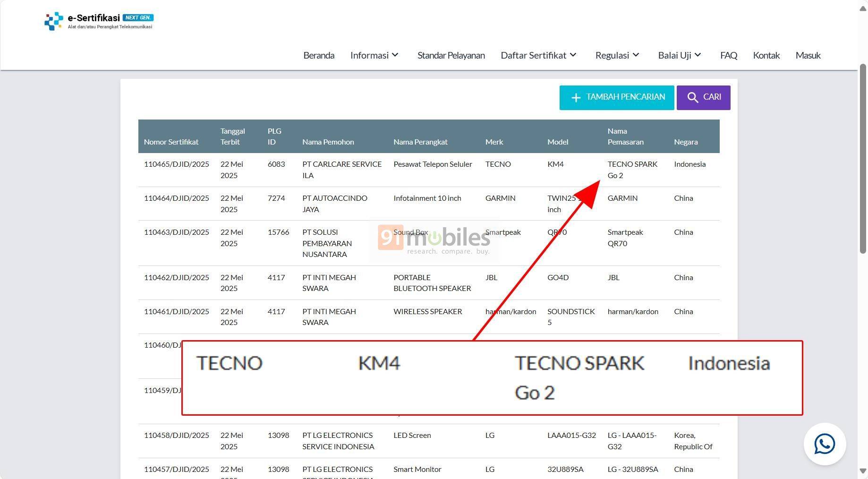Select certificate 110461/DJID/2025
The width and height of the screenshot is (868, 479).
[x=177, y=312]
